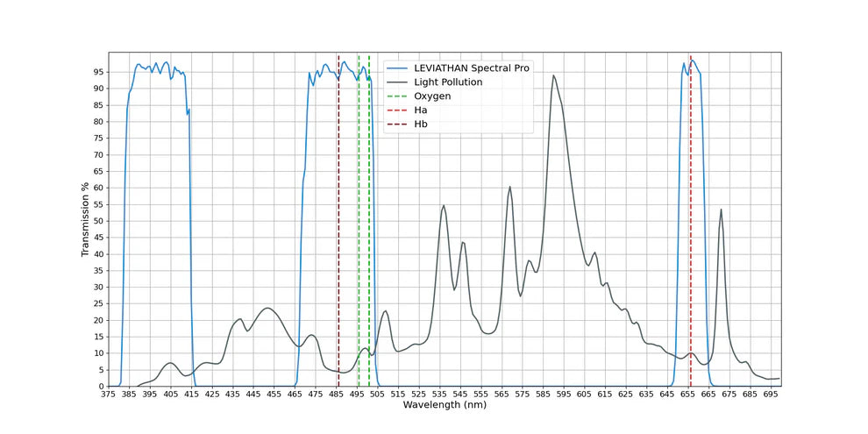
Task: Click the 375 tick label on x-axis
Action: (x=109, y=395)
